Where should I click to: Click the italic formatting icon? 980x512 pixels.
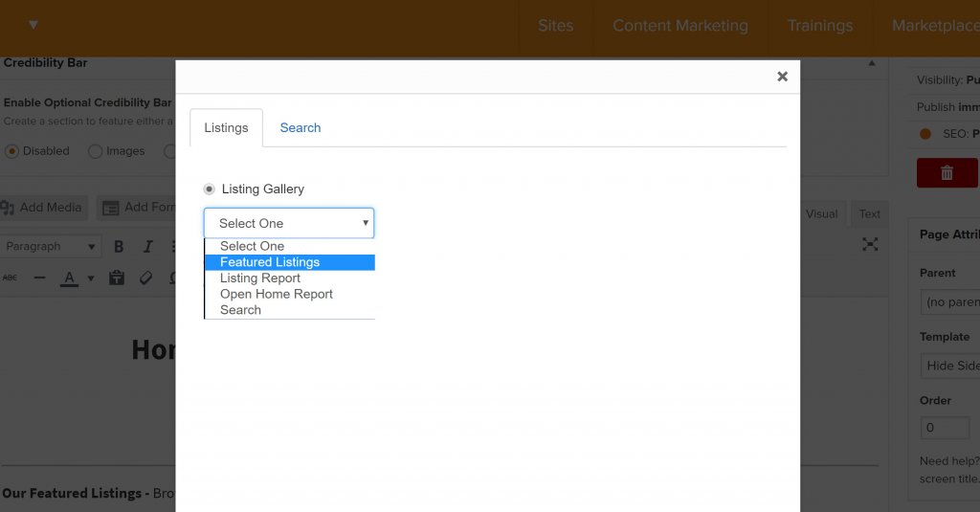pyautogui.click(x=147, y=247)
